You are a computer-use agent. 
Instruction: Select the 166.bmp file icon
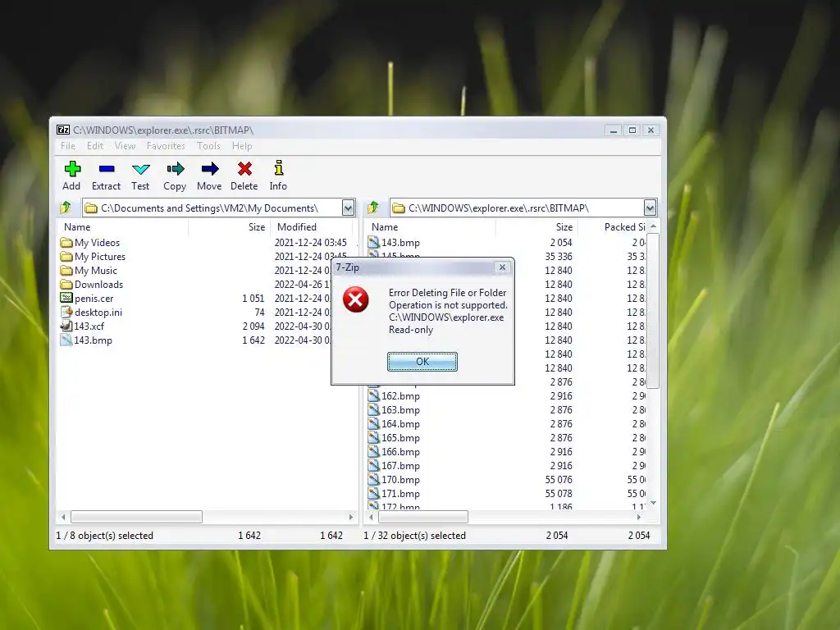374,452
